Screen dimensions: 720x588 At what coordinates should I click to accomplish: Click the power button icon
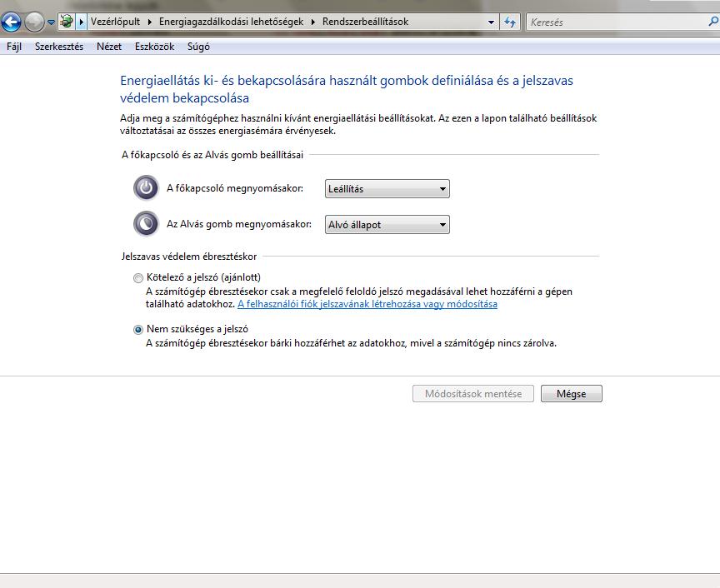click(146, 187)
